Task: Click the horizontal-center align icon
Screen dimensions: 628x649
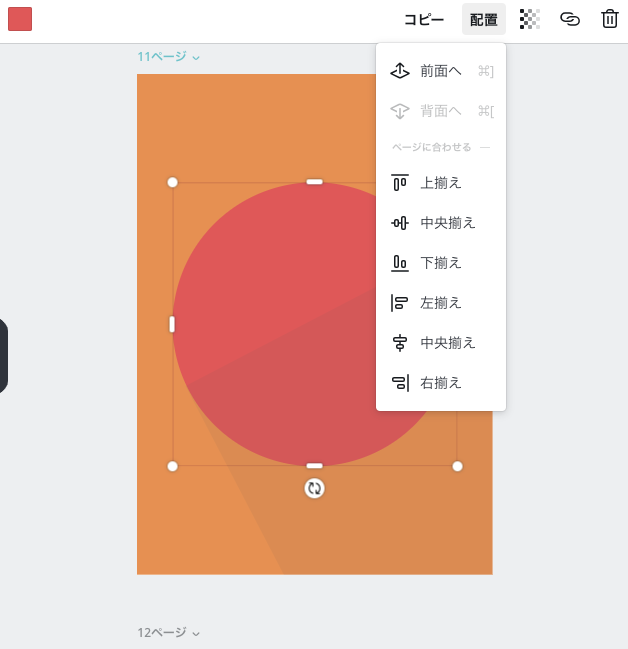Action: pos(400,343)
